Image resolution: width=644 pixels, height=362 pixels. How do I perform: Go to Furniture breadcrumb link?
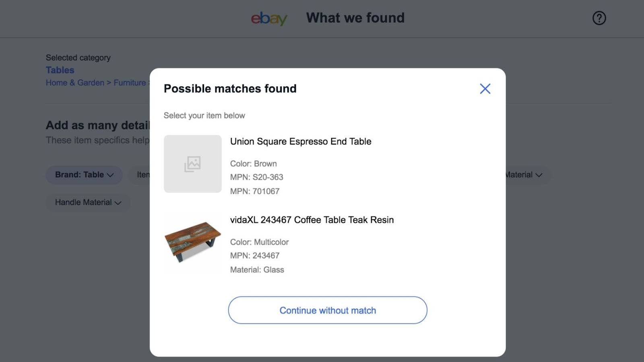click(130, 82)
